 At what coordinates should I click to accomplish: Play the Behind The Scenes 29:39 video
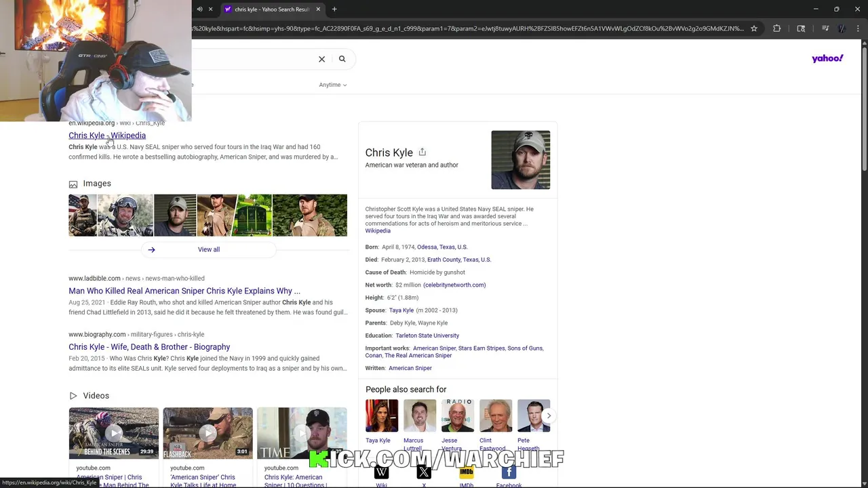coord(113,433)
